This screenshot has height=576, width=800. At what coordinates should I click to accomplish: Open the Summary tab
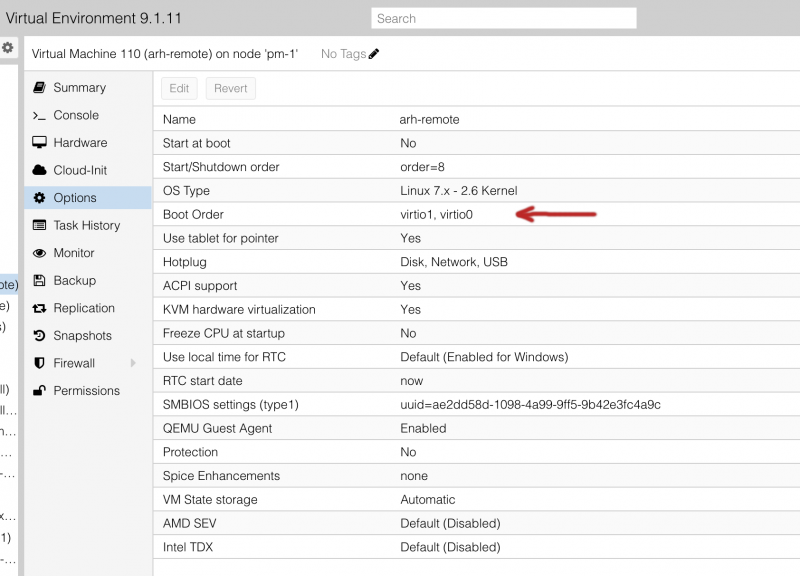point(88,87)
